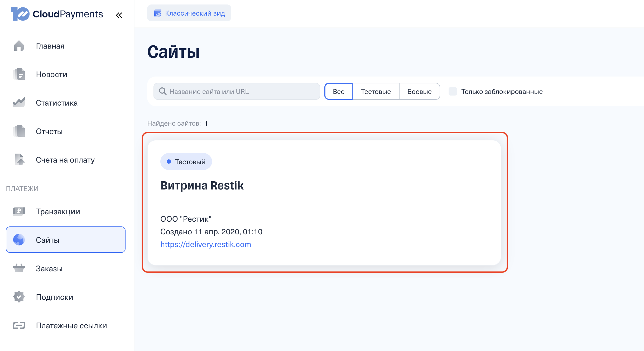644x351 pixels.
Task: Click the Подписки badge checkmark icon
Action: [x=19, y=297]
